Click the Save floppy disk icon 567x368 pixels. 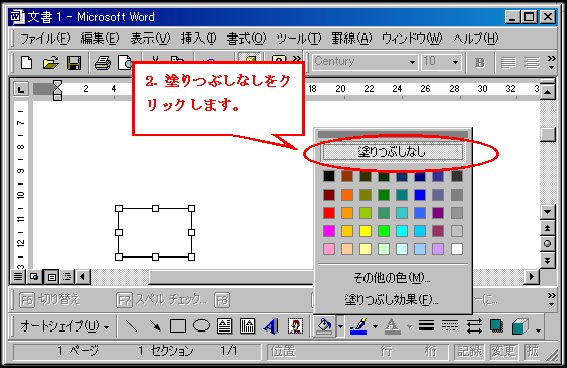tap(74, 63)
